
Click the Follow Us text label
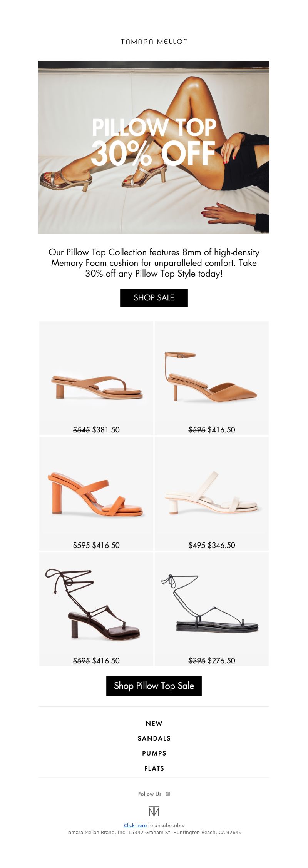pos(150,794)
